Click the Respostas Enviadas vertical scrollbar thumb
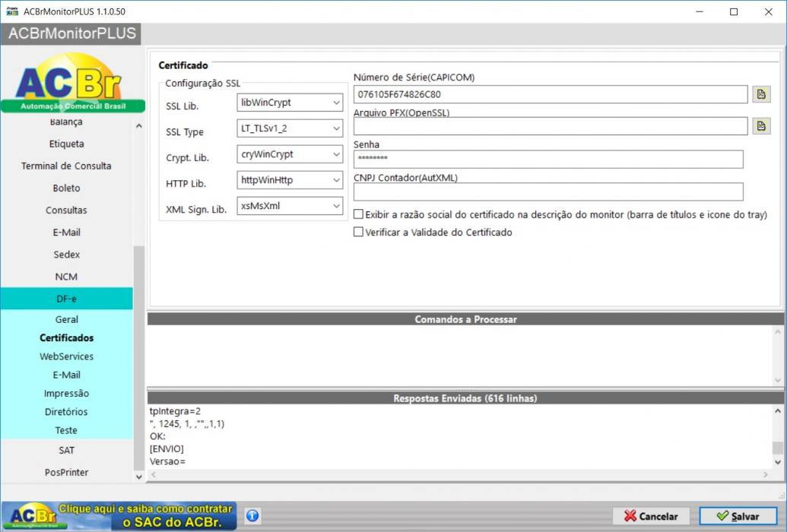Screen dimensions: 787x532 click(x=777, y=448)
